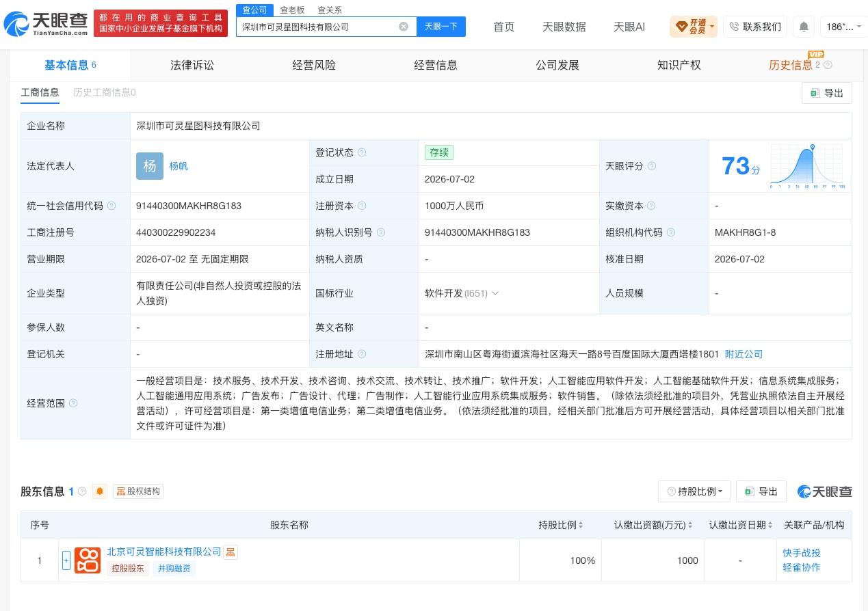This screenshot has height=611, width=868.
Task: Click the help icon beside 实缴资本
Action: [651, 206]
